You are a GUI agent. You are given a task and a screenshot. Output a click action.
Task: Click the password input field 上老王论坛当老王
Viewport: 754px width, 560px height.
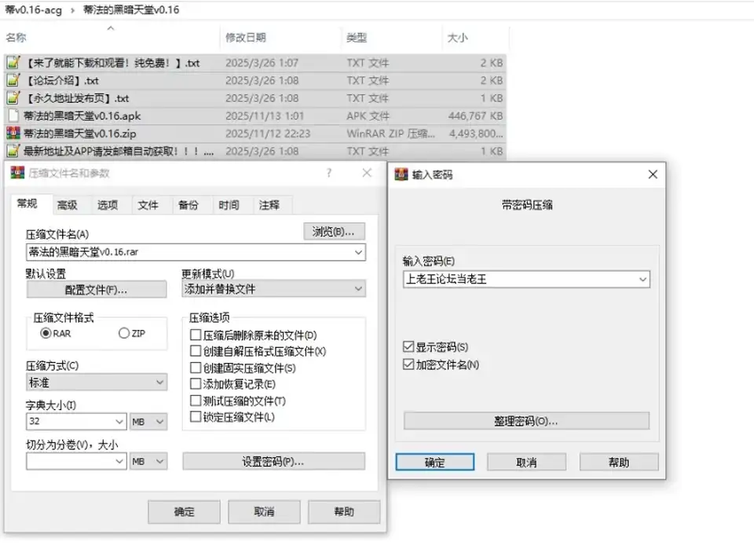(x=526, y=280)
